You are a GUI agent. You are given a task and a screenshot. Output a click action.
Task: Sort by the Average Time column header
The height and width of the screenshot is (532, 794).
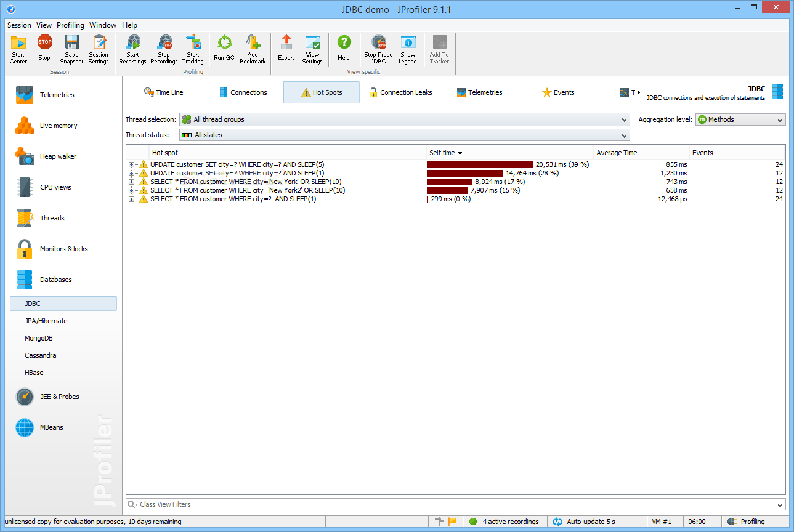pyautogui.click(x=641, y=153)
